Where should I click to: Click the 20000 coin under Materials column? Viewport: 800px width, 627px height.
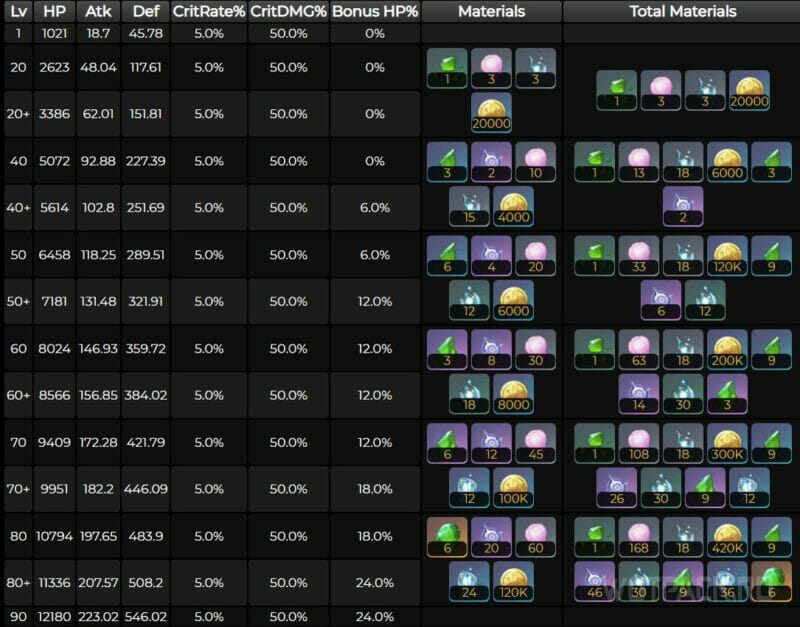[x=491, y=113]
